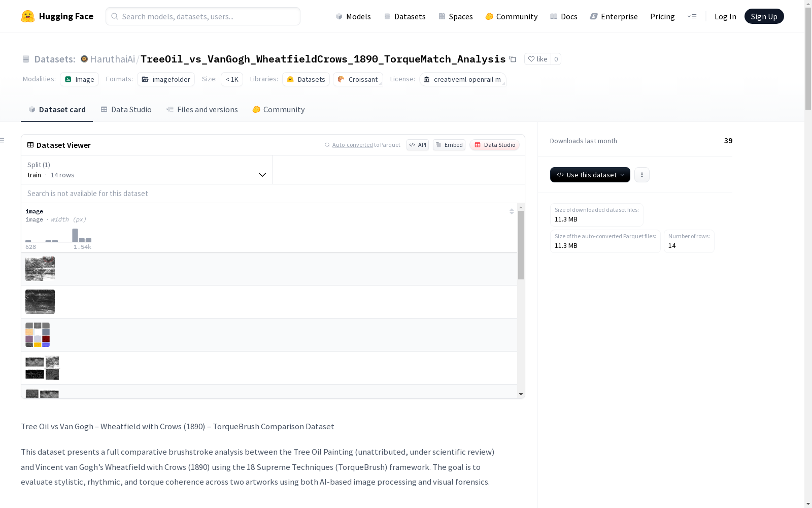Screen dimensions: 812x508
Task: Open Data Studio from viewer header
Action: click(495, 145)
